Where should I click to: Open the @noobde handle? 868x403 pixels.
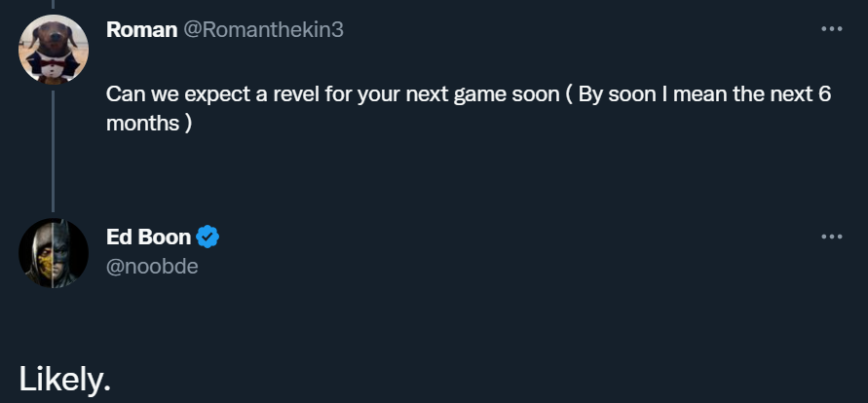coord(152,265)
